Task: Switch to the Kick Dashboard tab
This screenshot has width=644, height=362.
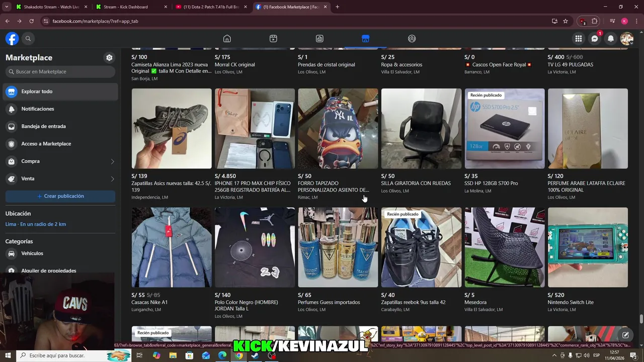Action: [131, 7]
